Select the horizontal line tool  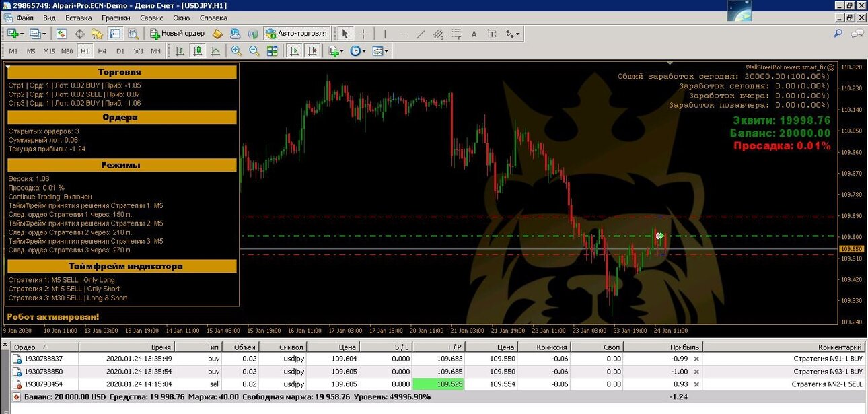pyautogui.click(x=403, y=34)
